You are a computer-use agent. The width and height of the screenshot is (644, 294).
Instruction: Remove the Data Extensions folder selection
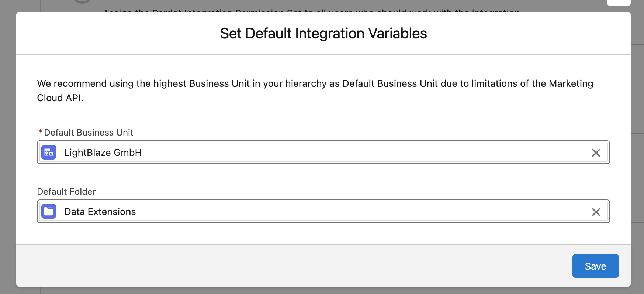tap(596, 212)
